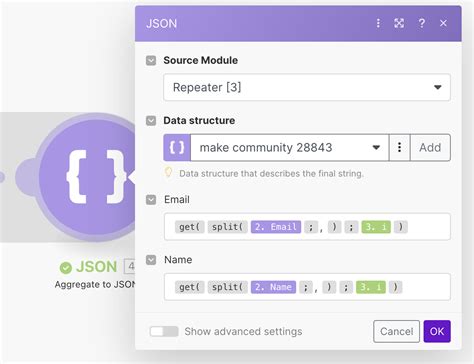Image resolution: width=474 pixels, height=364 pixels.
Task: Confirm with the OK button
Action: (x=437, y=331)
